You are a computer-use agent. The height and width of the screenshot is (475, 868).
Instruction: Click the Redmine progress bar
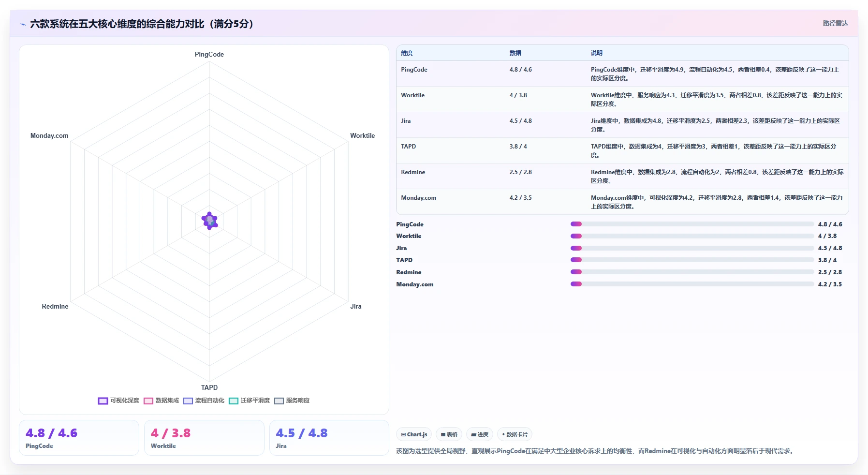[692, 272]
